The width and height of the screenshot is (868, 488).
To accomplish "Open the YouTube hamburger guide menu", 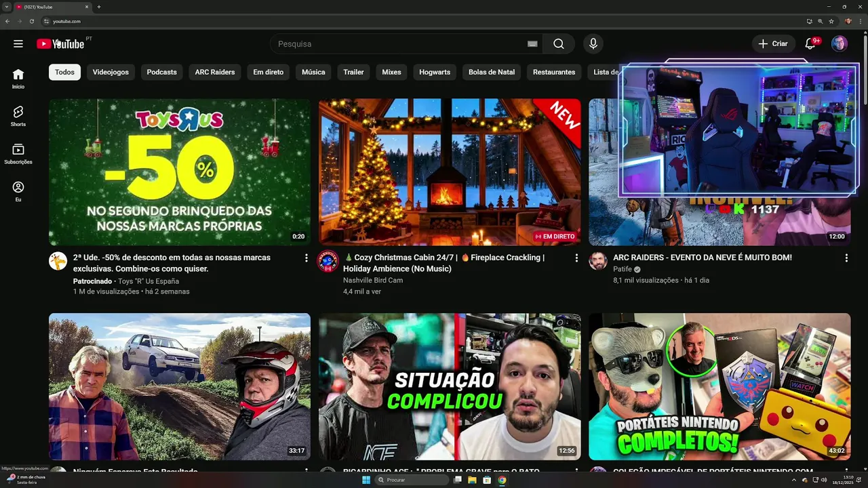I will click(x=18, y=43).
